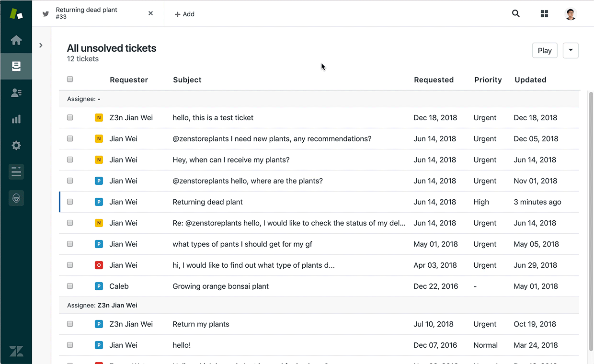The width and height of the screenshot is (594, 364).
Task: Open the Customers icon in sidebar
Action: pos(16,93)
